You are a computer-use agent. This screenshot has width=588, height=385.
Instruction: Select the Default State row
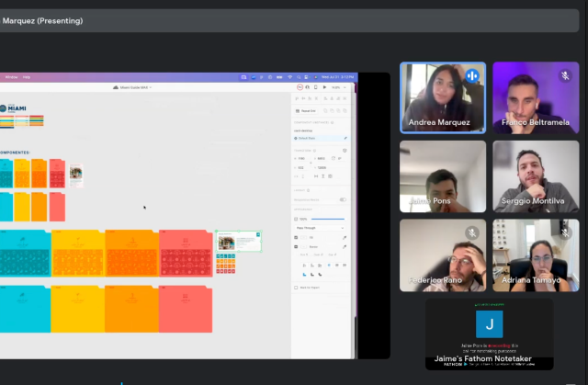[321, 139]
